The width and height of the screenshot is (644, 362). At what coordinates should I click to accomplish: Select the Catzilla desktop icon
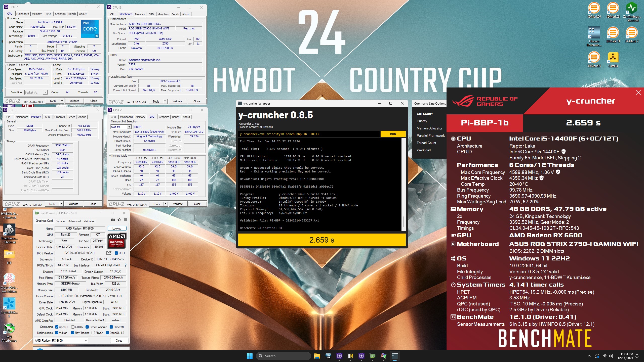[613, 59]
